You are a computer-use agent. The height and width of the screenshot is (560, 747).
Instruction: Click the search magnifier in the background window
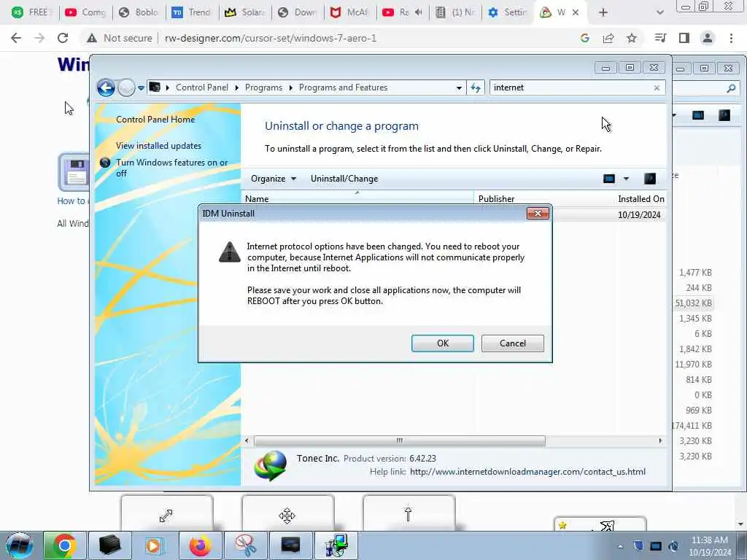pyautogui.click(x=731, y=88)
